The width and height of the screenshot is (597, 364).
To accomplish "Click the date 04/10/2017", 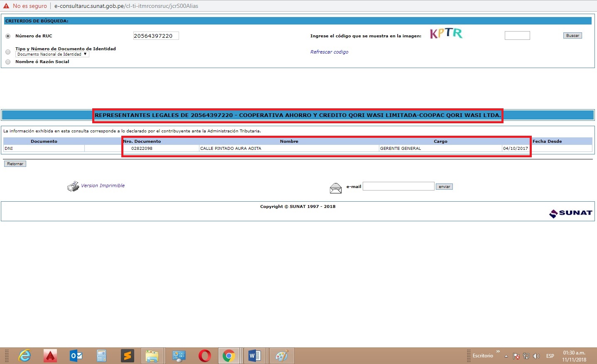I will click(516, 148).
